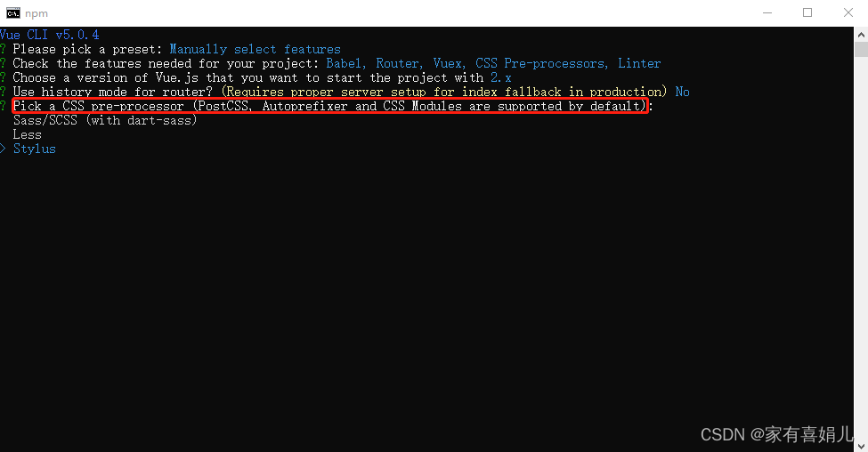Close the npm terminal window

848,12
